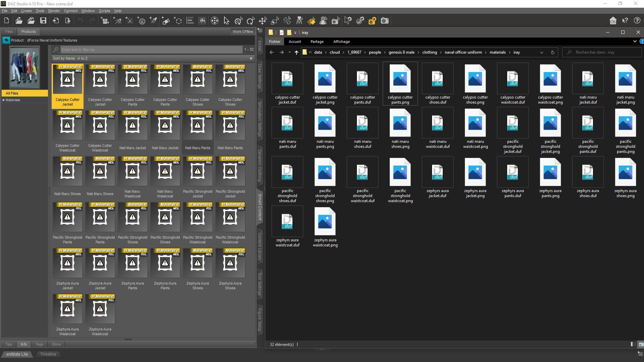The image size is (644, 362).
Task: Open the Render menu
Action: [x=54, y=11]
